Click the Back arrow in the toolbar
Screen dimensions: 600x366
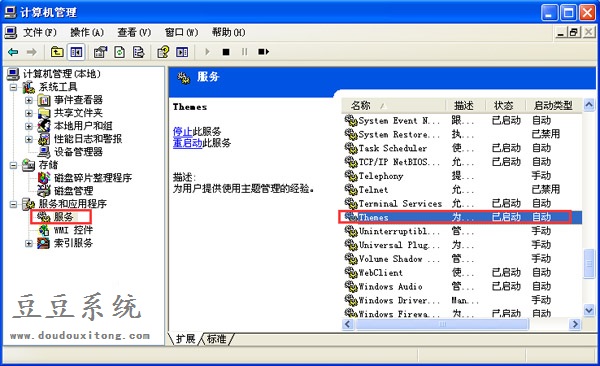click(13, 52)
